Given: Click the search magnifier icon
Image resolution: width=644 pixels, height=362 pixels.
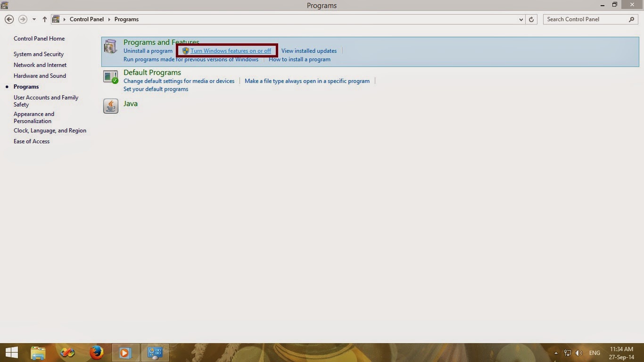Looking at the screenshot, I should (x=632, y=19).
